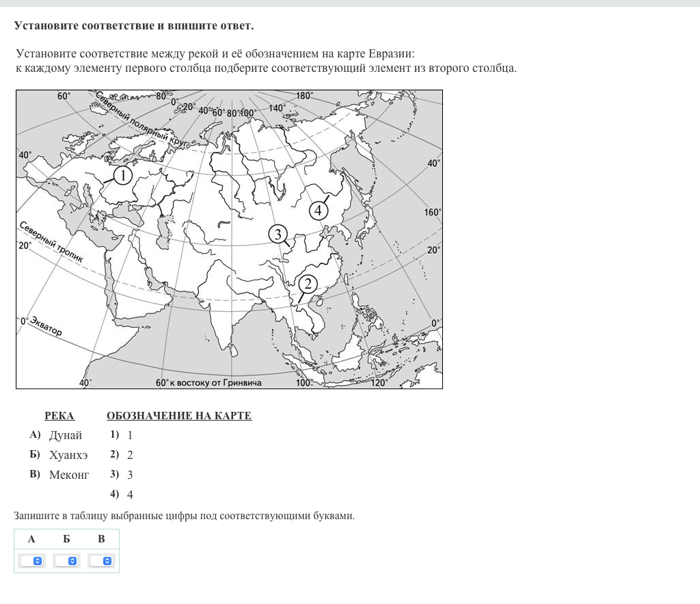The height and width of the screenshot is (604, 700).
Task: Click the '60° к востоку от Гринвича' caption
Action: pos(208,383)
